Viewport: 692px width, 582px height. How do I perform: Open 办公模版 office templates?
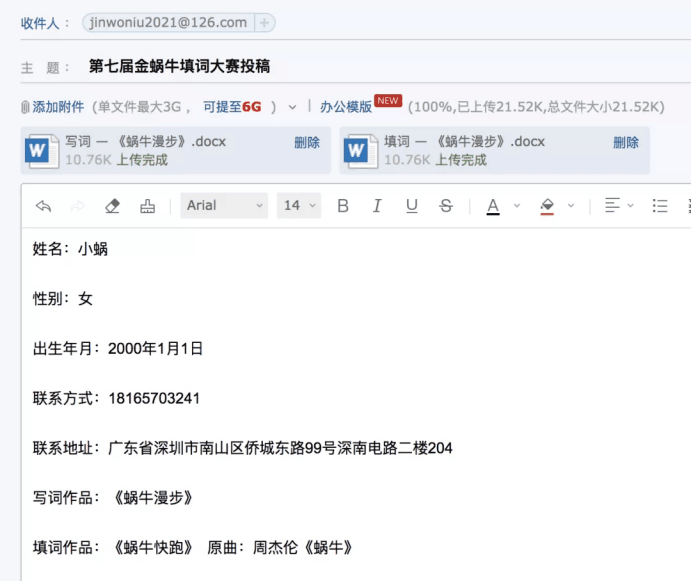(x=346, y=107)
